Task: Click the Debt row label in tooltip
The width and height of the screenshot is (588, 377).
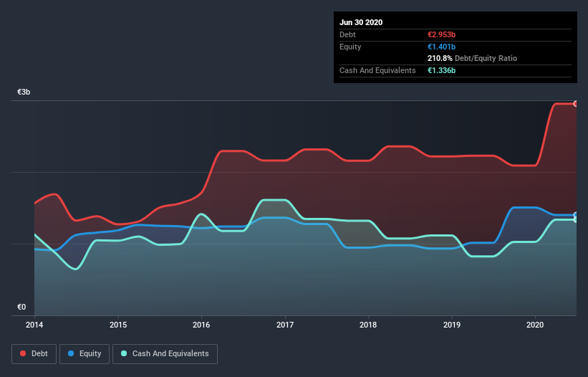Action: point(347,34)
